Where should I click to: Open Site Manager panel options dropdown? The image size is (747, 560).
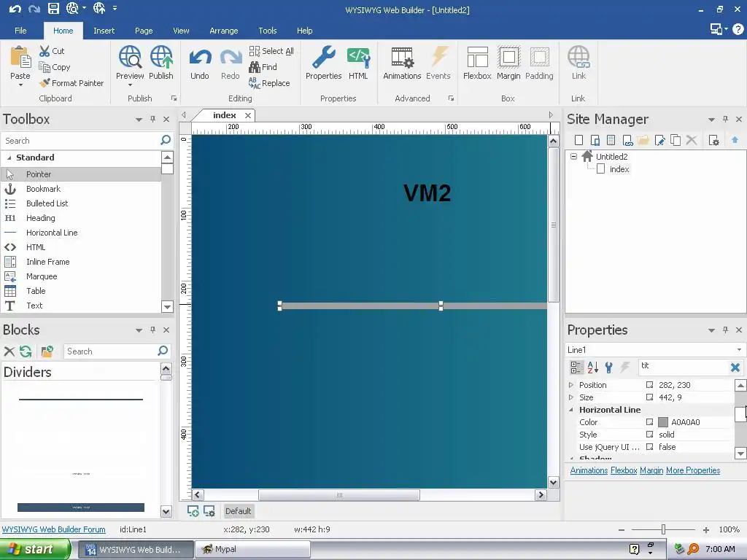(711, 120)
